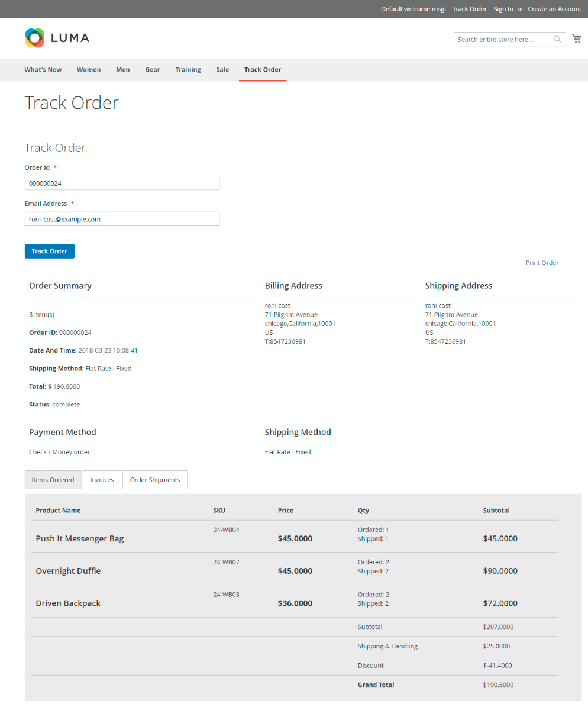Click the search magnifier icon
Viewport: 588px width, 710px height.
coord(557,40)
